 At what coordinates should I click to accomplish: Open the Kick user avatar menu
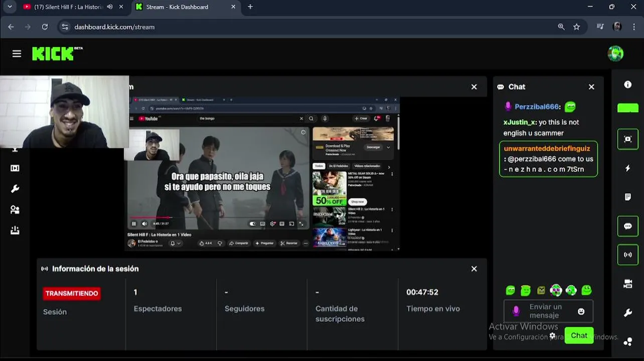click(x=615, y=54)
